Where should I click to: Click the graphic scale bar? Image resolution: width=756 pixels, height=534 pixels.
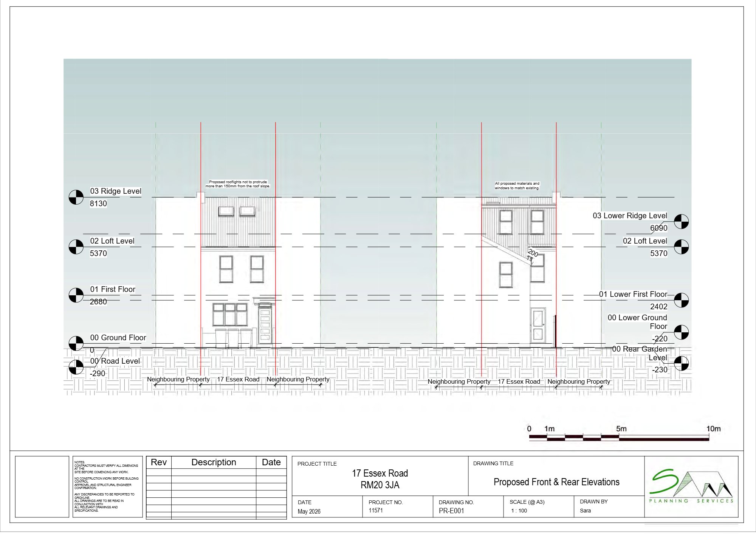pos(619,438)
